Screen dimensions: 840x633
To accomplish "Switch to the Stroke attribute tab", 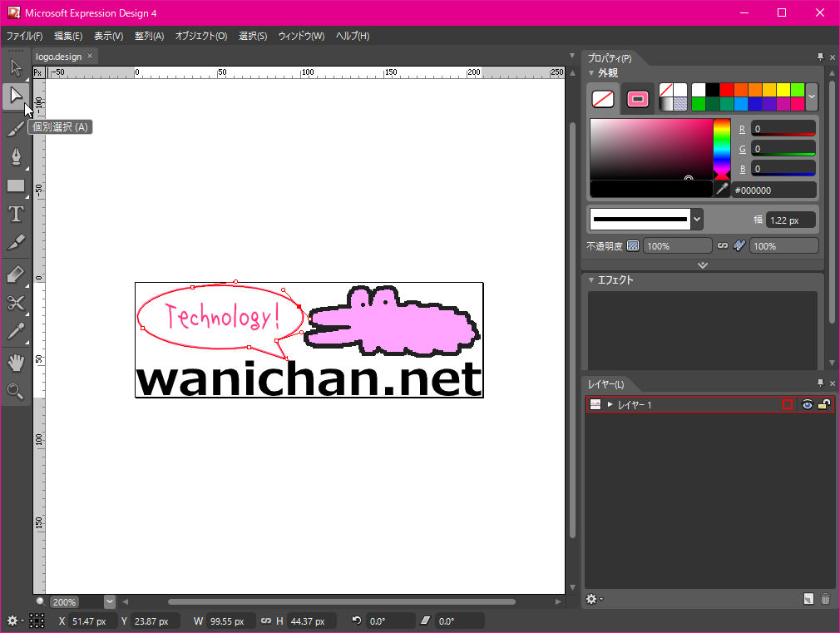I will pos(638,99).
